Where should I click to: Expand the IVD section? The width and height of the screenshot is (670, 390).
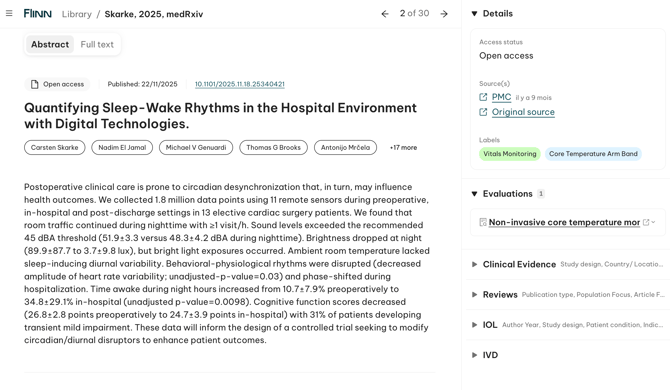(x=474, y=355)
